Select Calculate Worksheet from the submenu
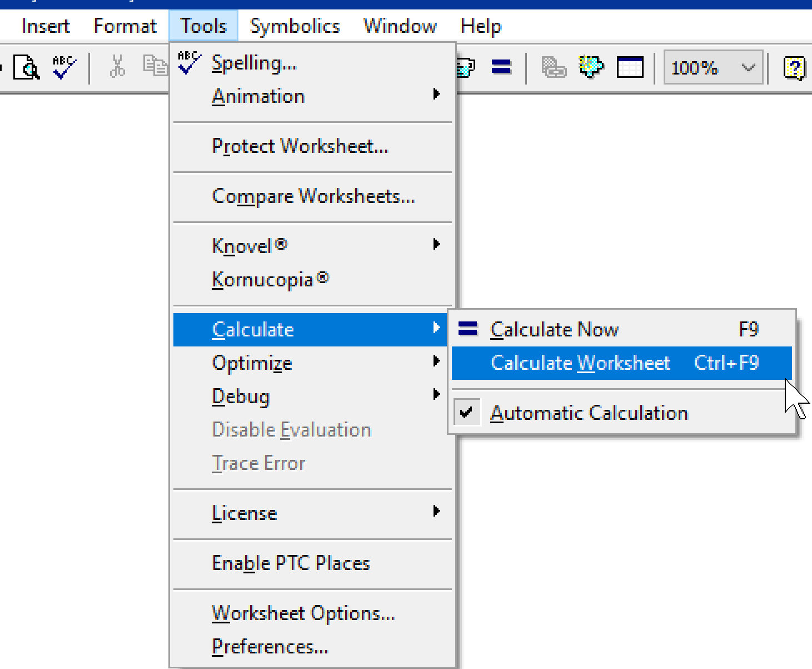 pyautogui.click(x=580, y=363)
